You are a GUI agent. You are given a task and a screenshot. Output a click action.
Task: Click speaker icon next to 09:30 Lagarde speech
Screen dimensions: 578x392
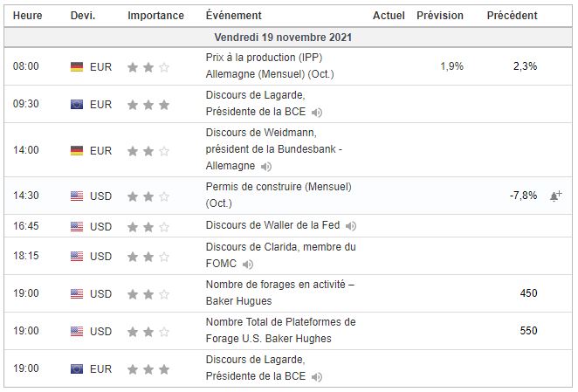click(316, 113)
